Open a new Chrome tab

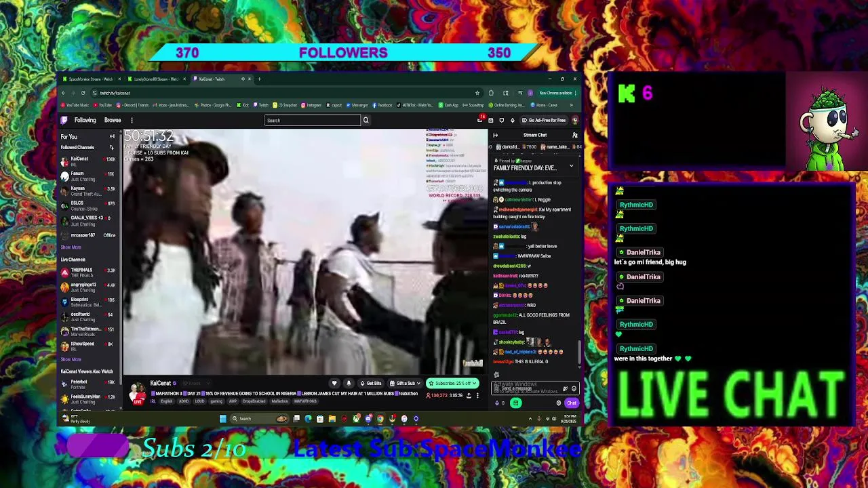259,79
